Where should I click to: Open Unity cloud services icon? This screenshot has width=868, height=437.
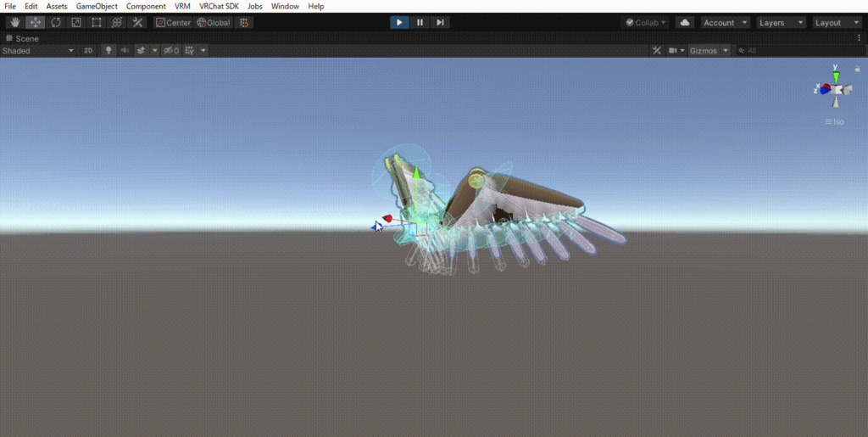click(685, 23)
